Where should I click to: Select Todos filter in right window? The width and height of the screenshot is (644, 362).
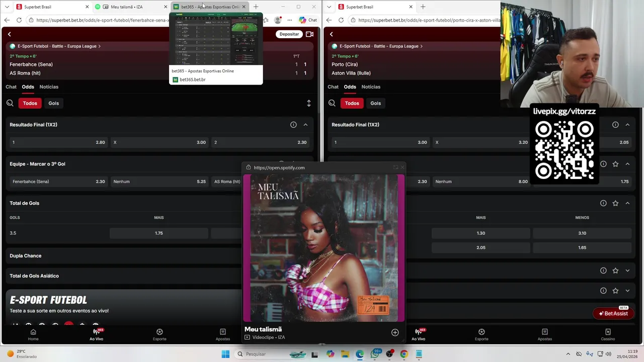point(352,103)
